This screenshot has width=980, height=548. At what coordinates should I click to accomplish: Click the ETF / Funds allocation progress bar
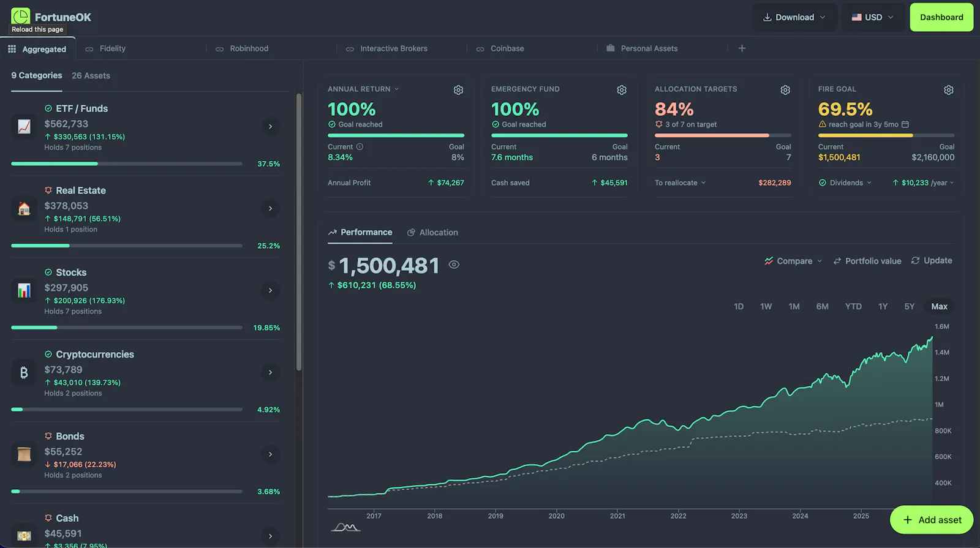[x=127, y=164]
